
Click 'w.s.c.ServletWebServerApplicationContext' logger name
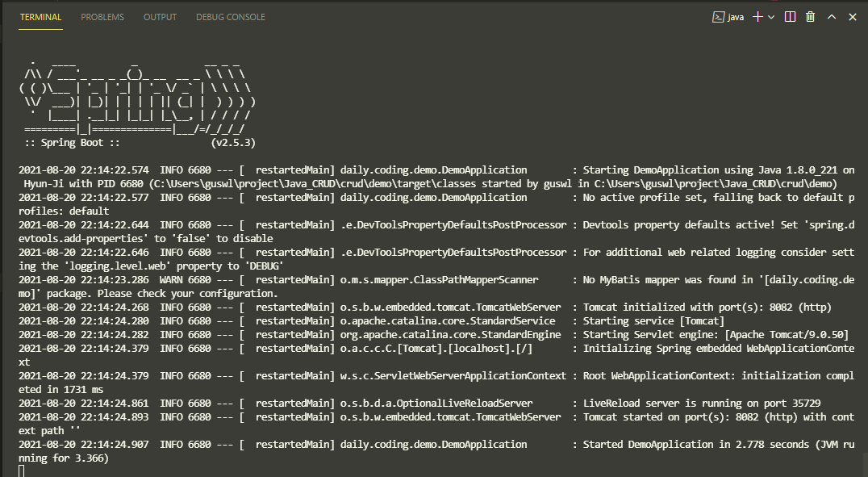[453, 376]
